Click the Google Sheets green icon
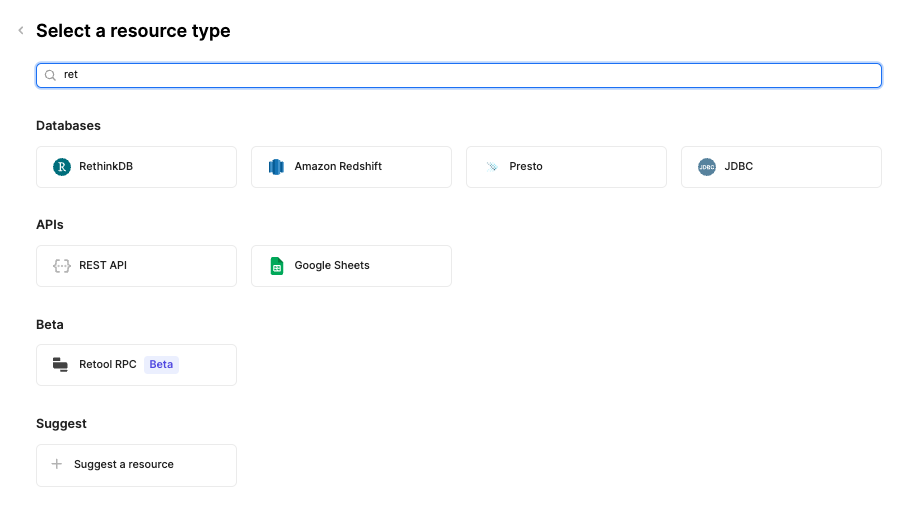Image resolution: width=919 pixels, height=525 pixels. tap(277, 266)
